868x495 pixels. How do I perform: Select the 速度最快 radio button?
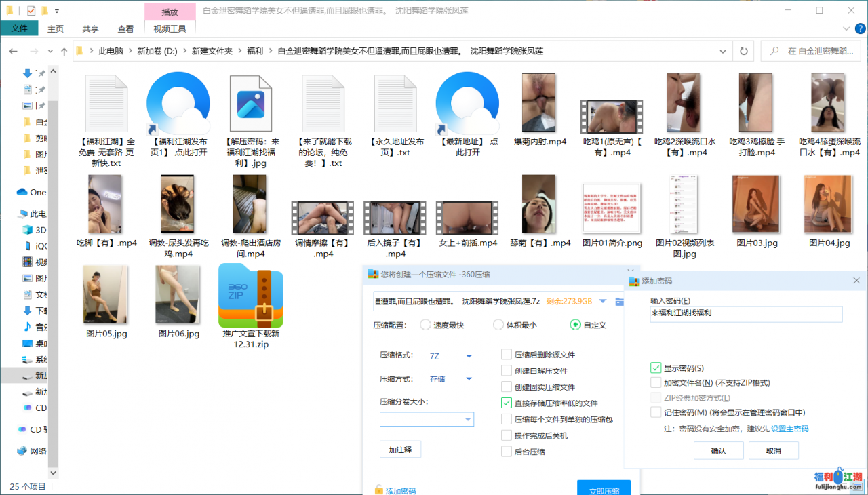pyautogui.click(x=426, y=325)
